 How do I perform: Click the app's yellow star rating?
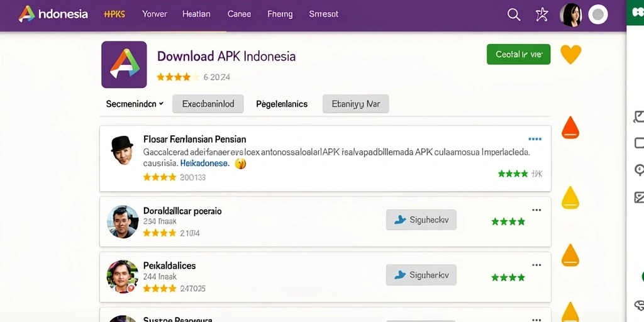pos(177,77)
